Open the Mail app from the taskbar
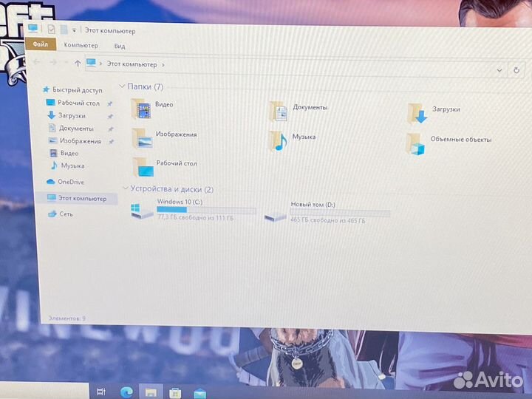Viewport: 532px width, 399px height. 199,394
